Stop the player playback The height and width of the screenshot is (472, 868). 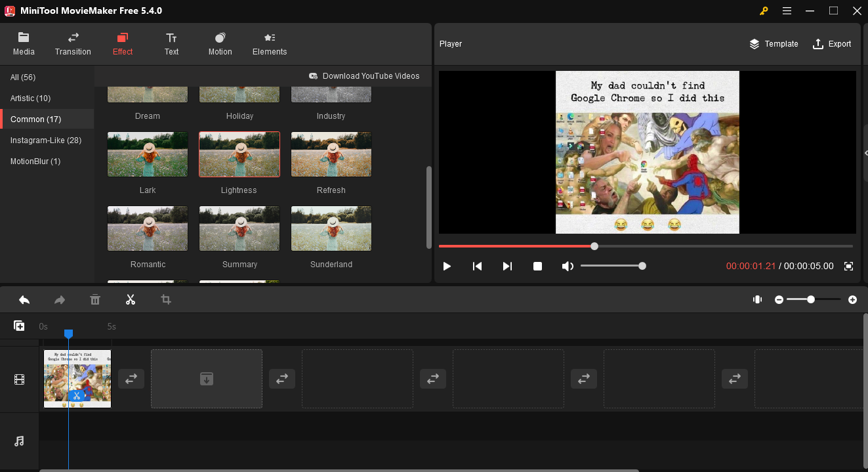537,266
